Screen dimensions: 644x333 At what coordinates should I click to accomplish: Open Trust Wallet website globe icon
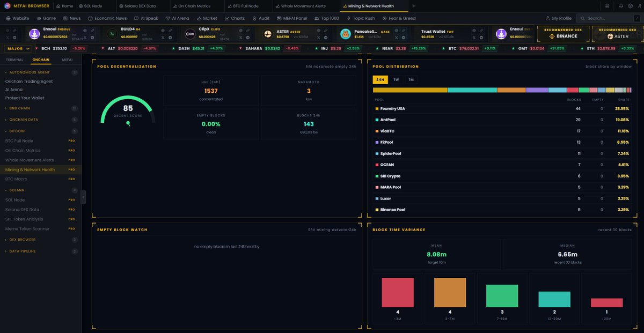pos(474,31)
